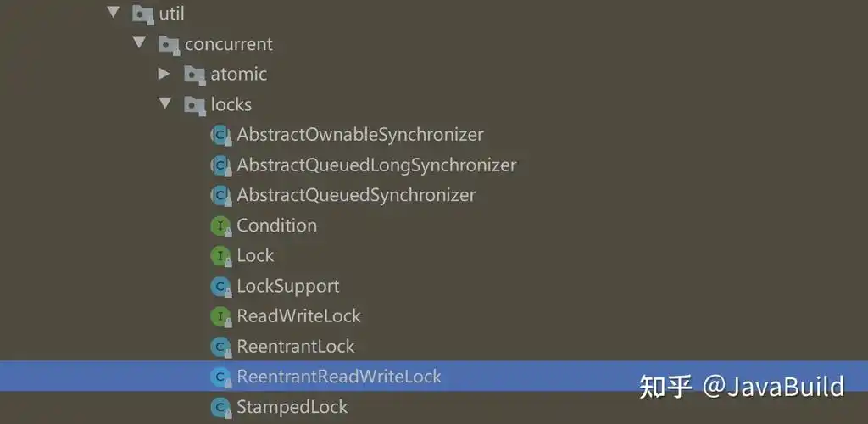Click the green Lock interface icon
The width and height of the screenshot is (868, 424).
point(221,255)
